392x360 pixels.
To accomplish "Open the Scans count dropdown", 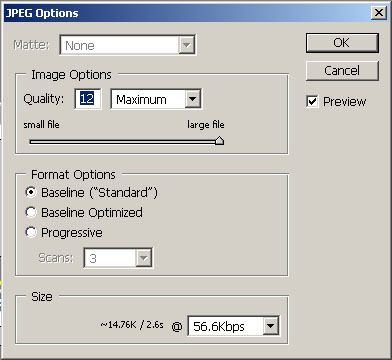I will point(118,258).
